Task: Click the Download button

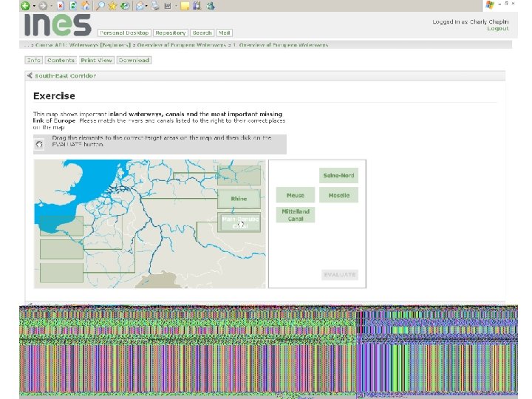Action: [x=134, y=60]
